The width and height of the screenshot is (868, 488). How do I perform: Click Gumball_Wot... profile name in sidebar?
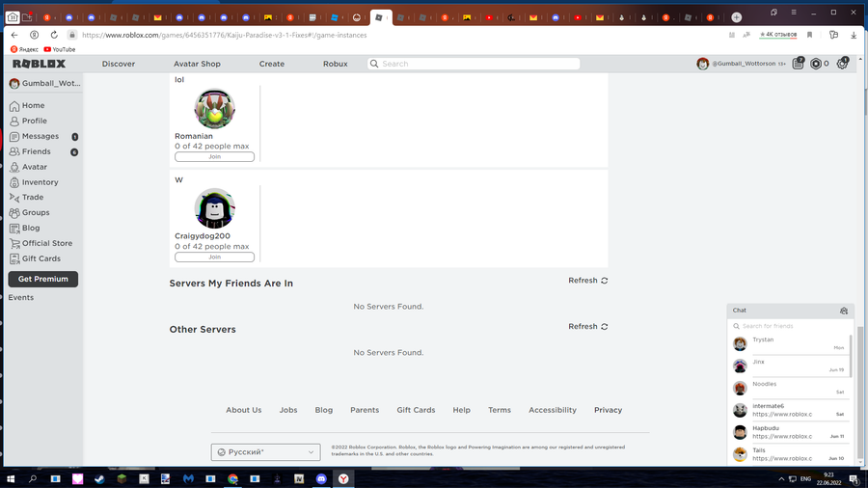coord(51,84)
